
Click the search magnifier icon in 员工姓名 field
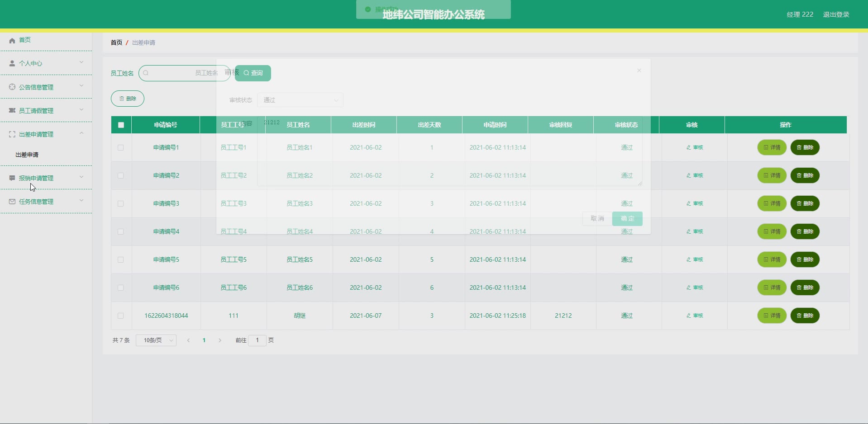click(x=146, y=73)
